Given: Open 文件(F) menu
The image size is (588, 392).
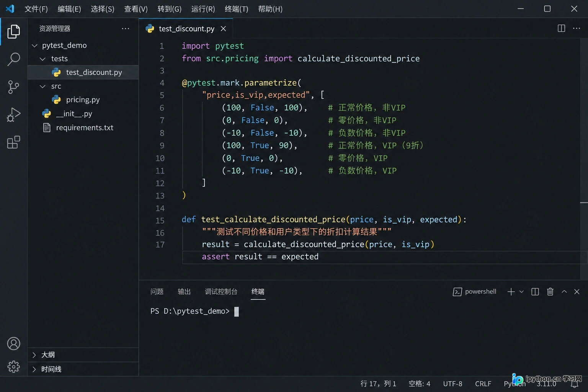Looking at the screenshot, I should (36, 9).
